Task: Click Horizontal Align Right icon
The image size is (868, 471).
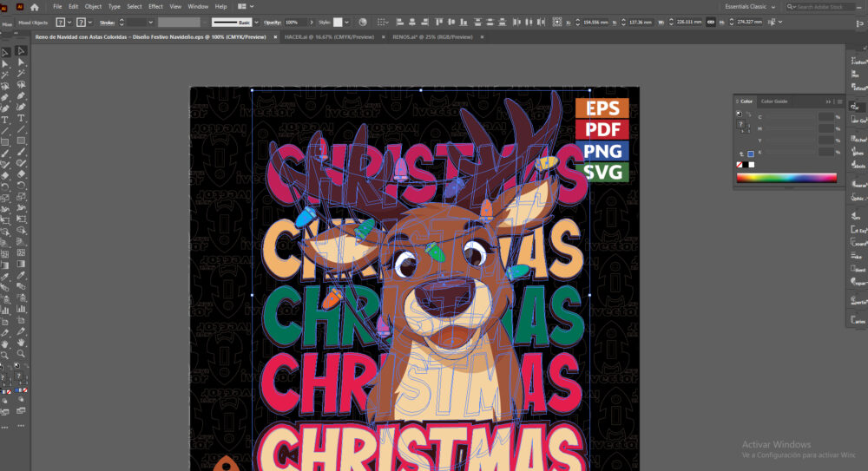Action: [x=424, y=23]
